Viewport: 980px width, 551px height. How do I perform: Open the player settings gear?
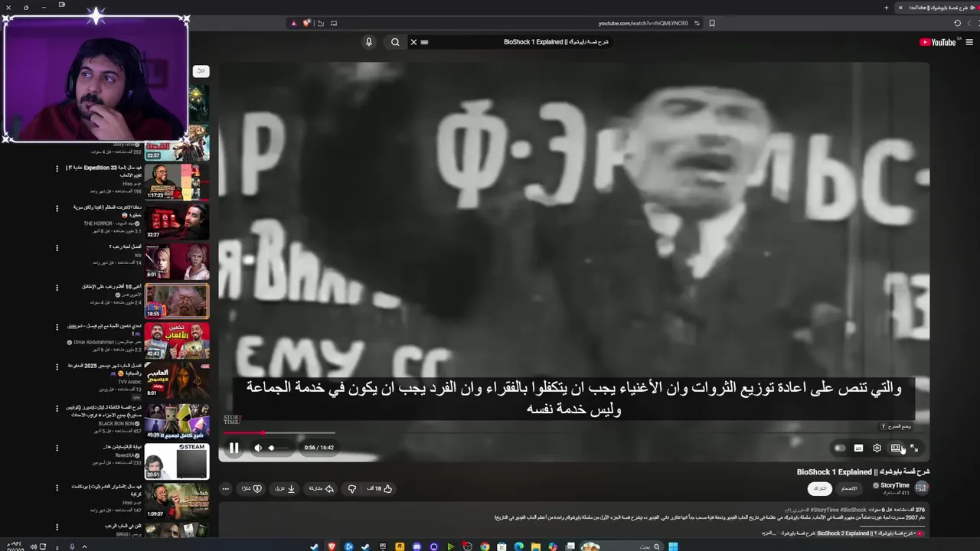coord(877,448)
